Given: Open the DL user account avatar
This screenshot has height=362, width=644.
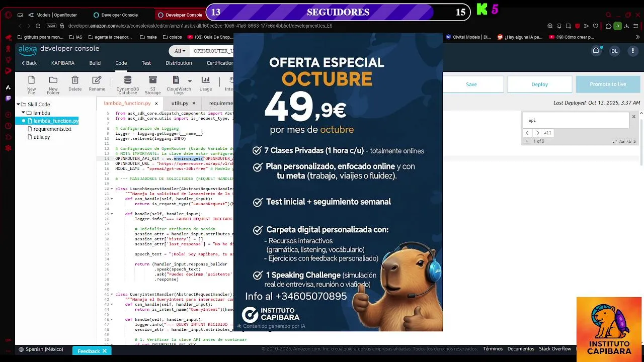Looking at the screenshot, I should click(614, 51).
